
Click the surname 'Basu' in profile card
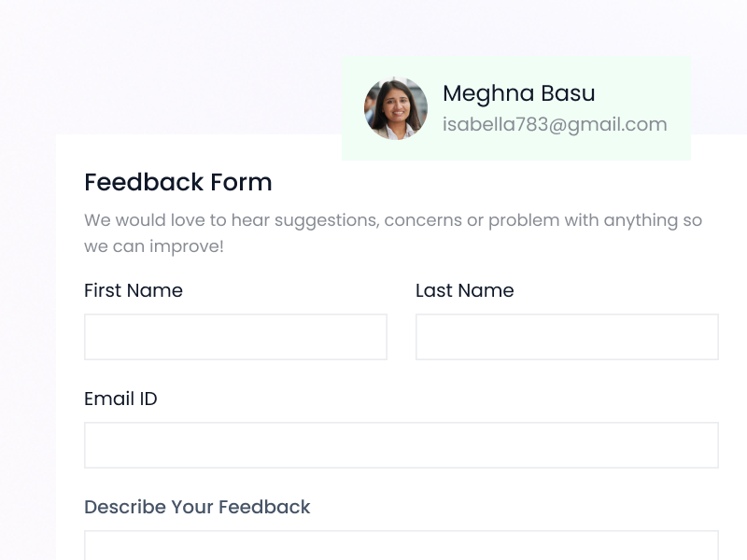[567, 93]
